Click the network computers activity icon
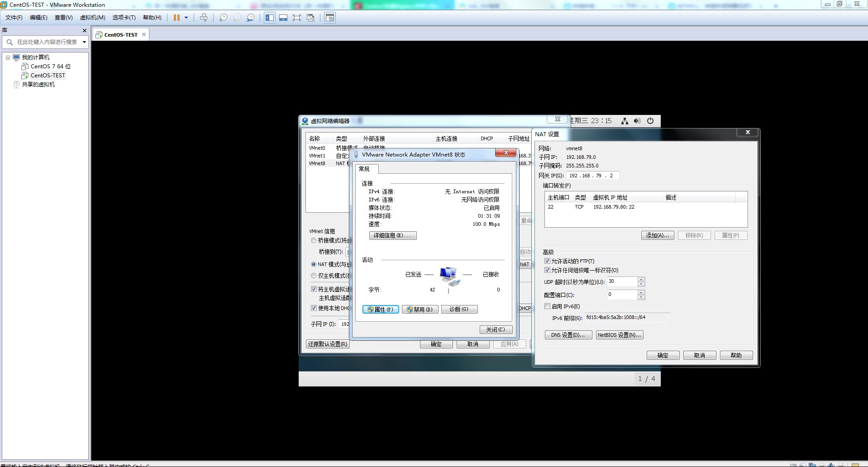 [449, 276]
